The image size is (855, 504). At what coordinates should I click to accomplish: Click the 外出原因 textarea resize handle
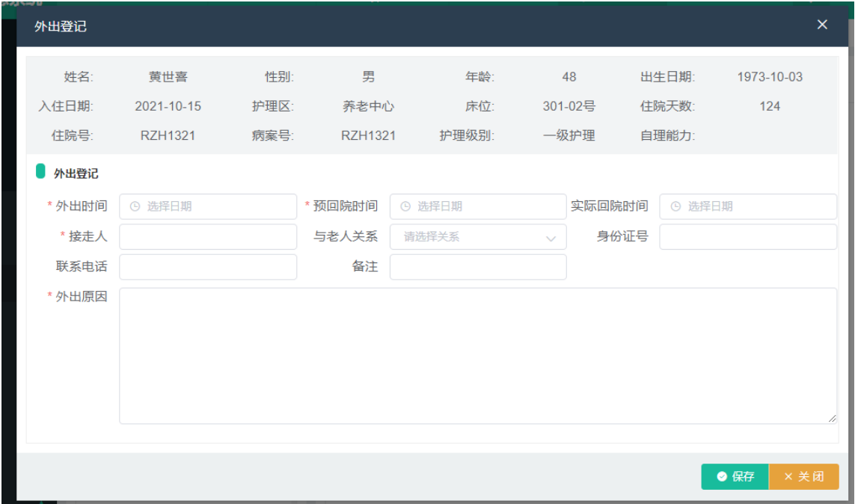coord(832,420)
